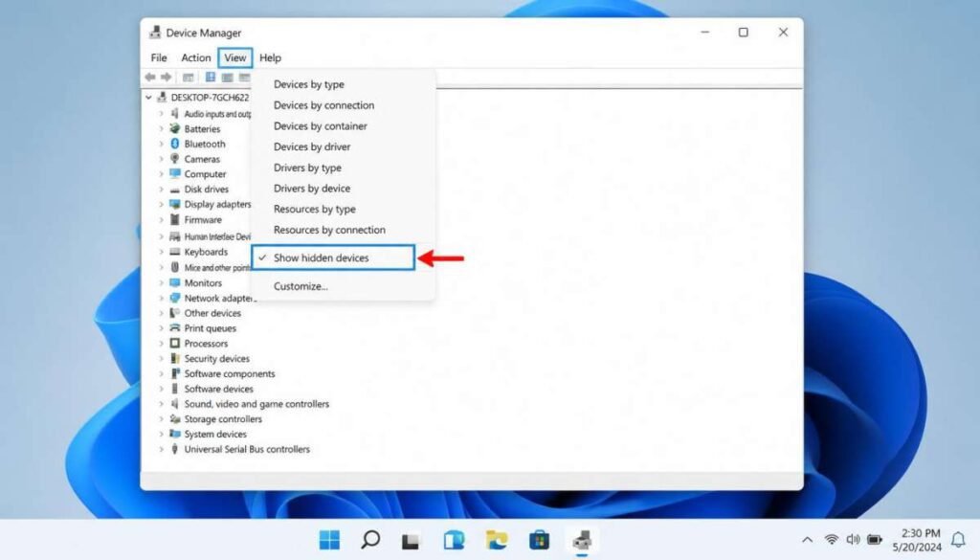The width and height of the screenshot is (980, 560).
Task: Click the Back arrow toolbar icon
Action: [x=150, y=77]
